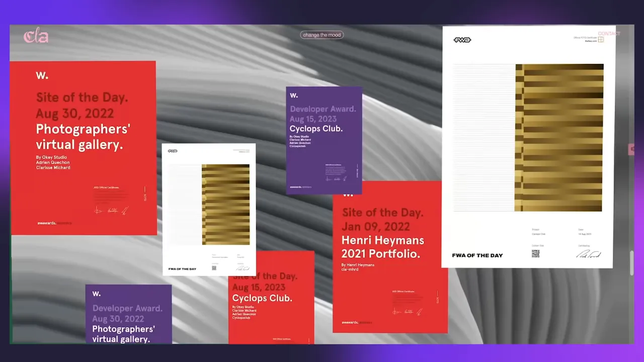Click the W. logo on the purple Aug 15, 2023 card
Viewport: 644px width, 362px height.
pos(294,95)
